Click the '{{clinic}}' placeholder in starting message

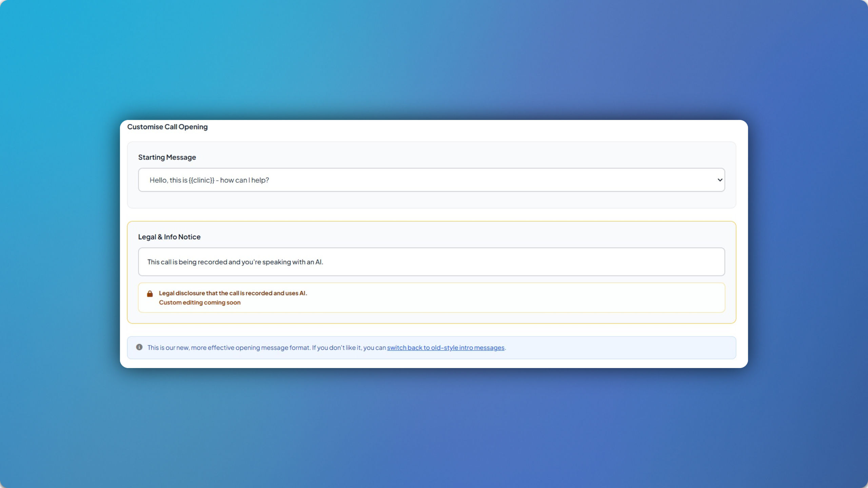tap(201, 180)
